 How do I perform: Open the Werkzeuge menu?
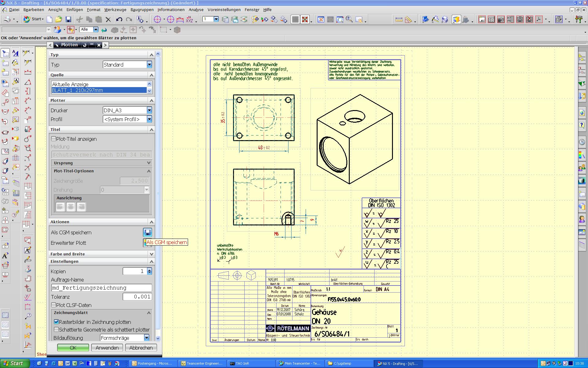[115, 10]
